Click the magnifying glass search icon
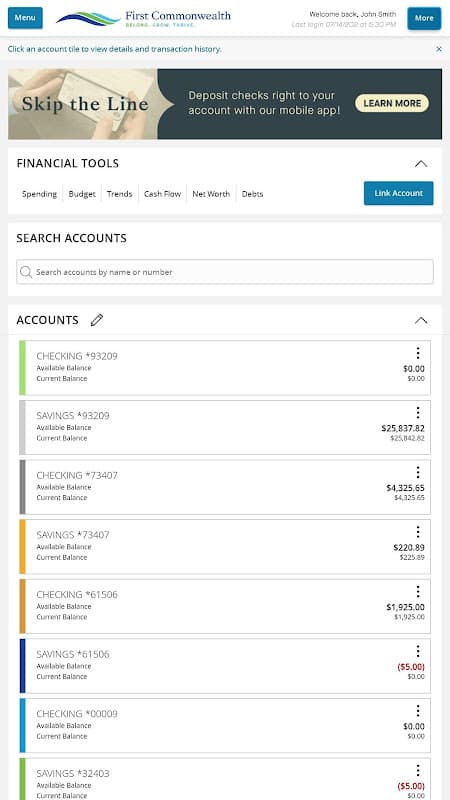The width and height of the screenshot is (450, 800). coord(26,272)
